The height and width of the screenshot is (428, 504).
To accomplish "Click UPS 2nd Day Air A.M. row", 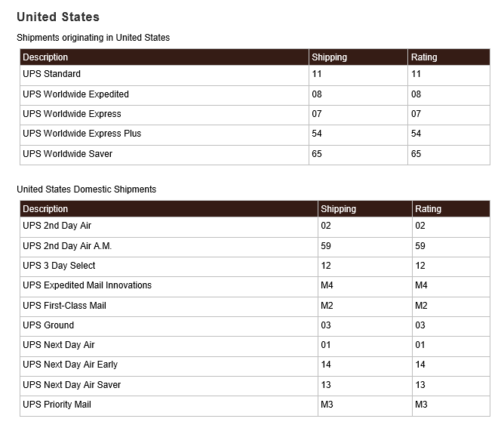I will [255, 247].
